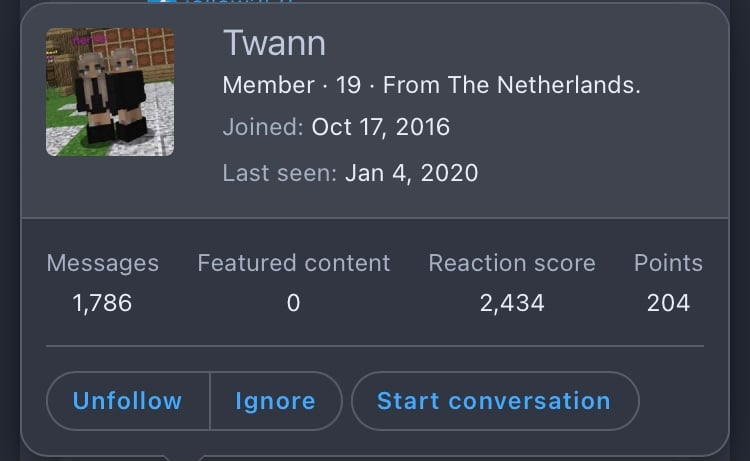Open the Twann username profile link
Screen dimensions: 750x461
274,43
